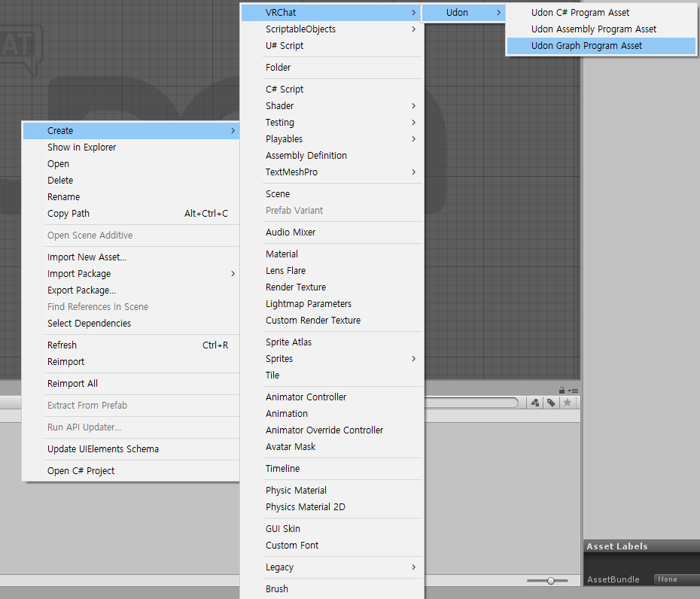Create Lightmap Parameters asset

click(330, 303)
